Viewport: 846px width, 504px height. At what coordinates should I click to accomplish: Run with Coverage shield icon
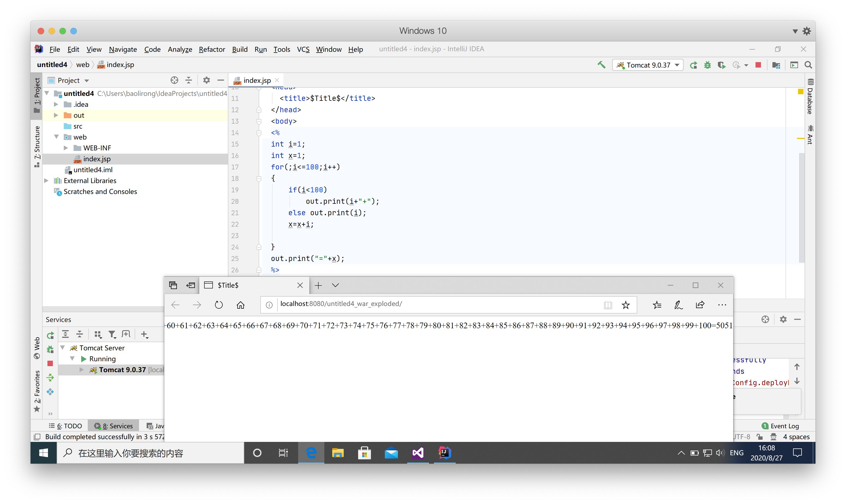721,65
